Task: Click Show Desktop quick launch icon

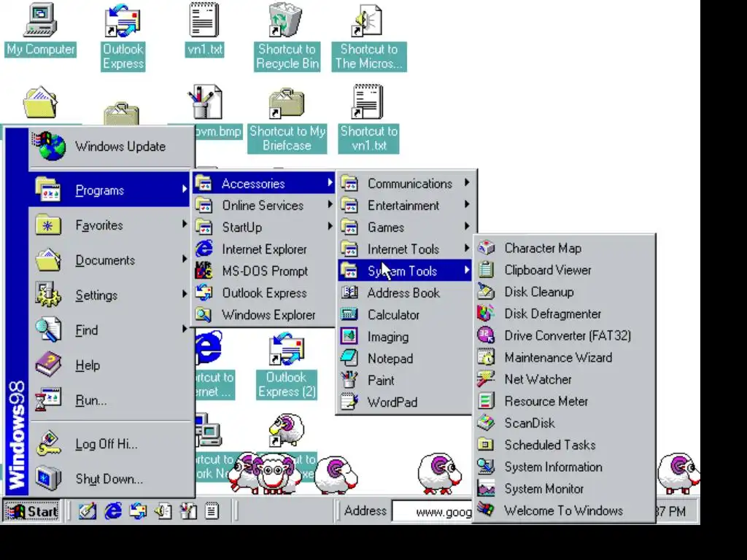Action: tap(88, 511)
